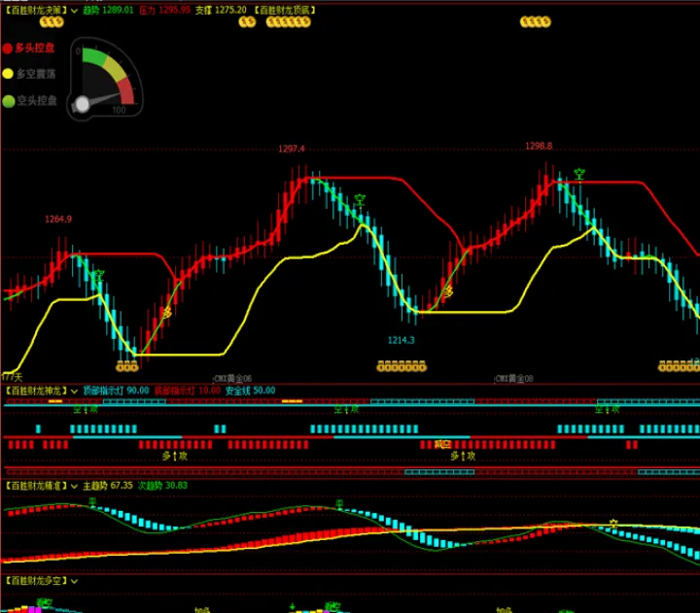Select the 百胜财龙顶底 indicator label
This screenshot has width=700, height=613.
[286, 9]
